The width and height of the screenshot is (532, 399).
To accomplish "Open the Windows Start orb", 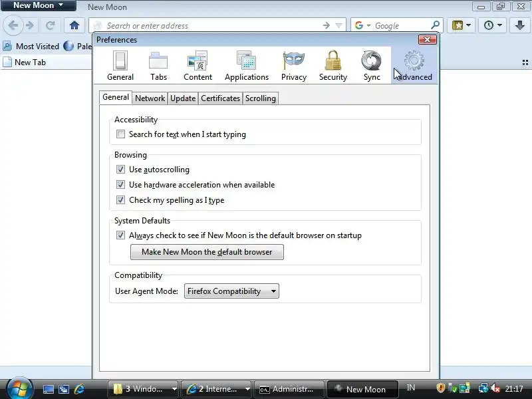I will (x=19, y=389).
